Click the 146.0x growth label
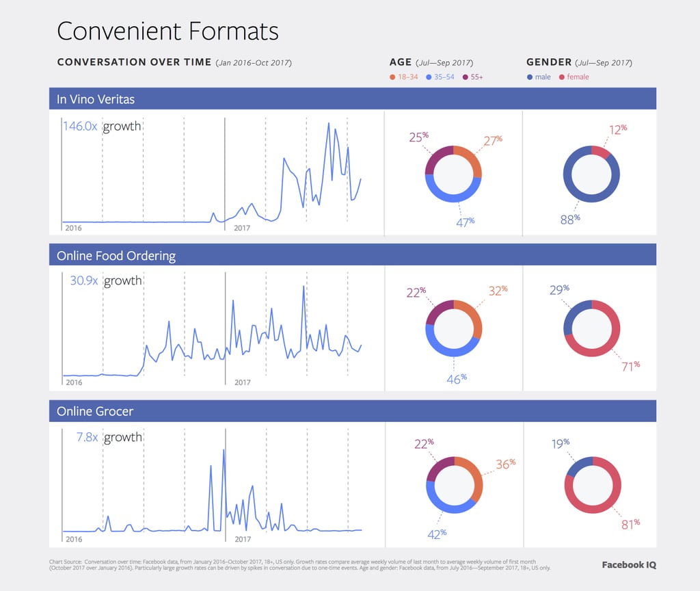 (102, 127)
